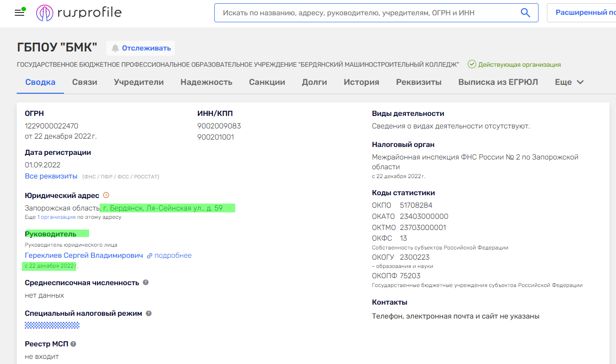The height and width of the screenshot is (364, 616).
Task: Click the clock icon beside Юридический адрес
Action: coord(106,195)
